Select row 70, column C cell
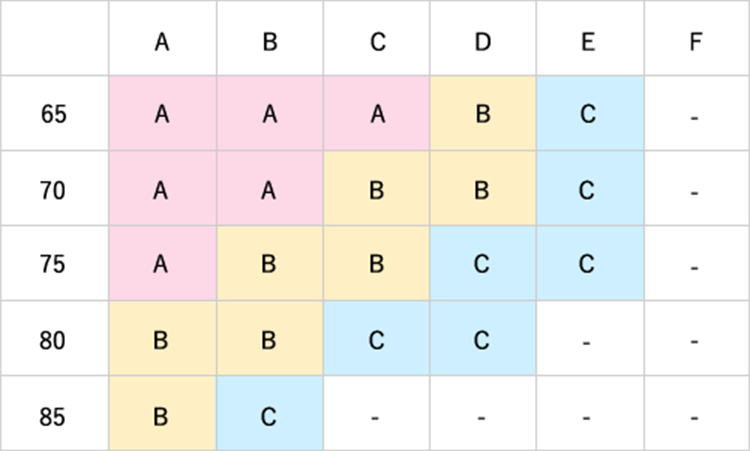Viewport: 750px width, 451px height. pyautogui.click(x=376, y=190)
